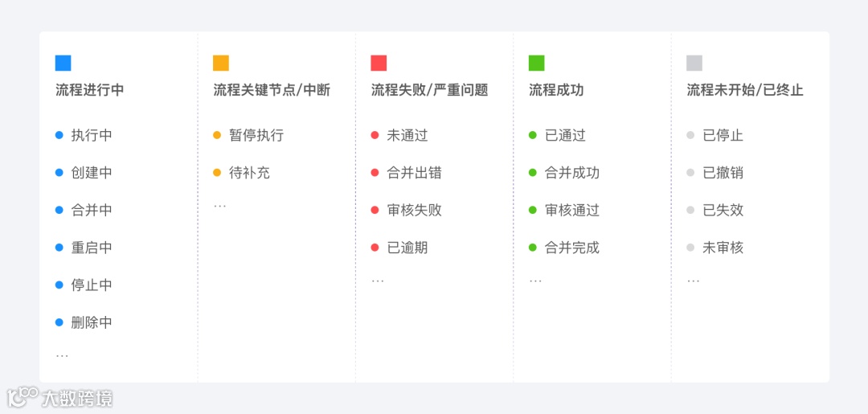Click the 大数跨境 watermark logo
The width and height of the screenshot is (868, 414).
point(59,397)
